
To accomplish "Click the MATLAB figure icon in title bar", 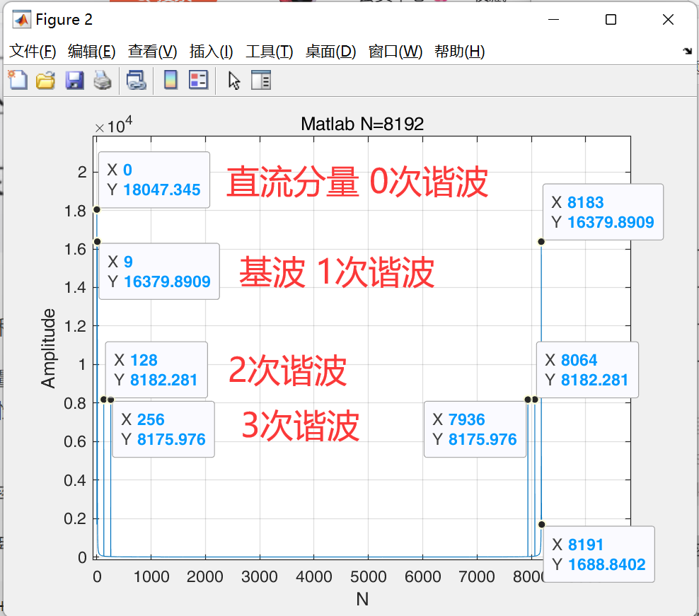I will 21,19.
